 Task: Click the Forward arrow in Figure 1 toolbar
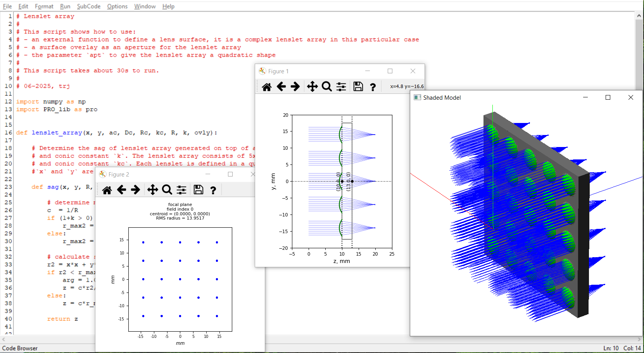click(x=295, y=87)
